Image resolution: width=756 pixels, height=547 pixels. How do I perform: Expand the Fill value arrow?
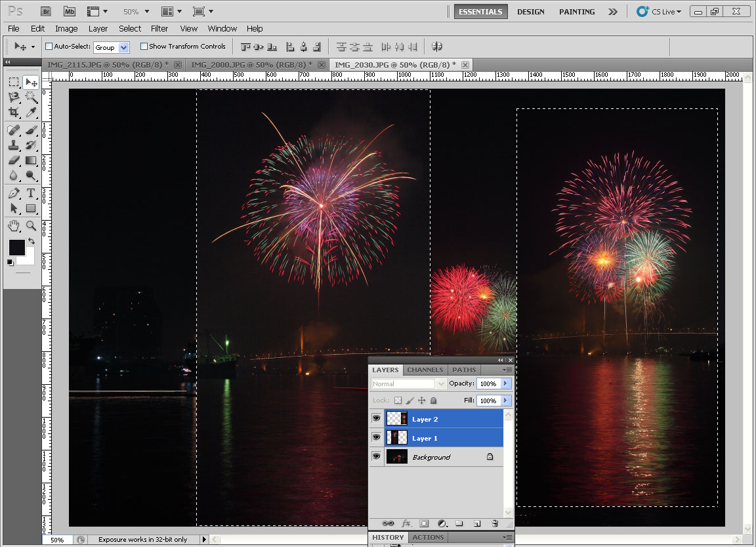click(x=505, y=401)
